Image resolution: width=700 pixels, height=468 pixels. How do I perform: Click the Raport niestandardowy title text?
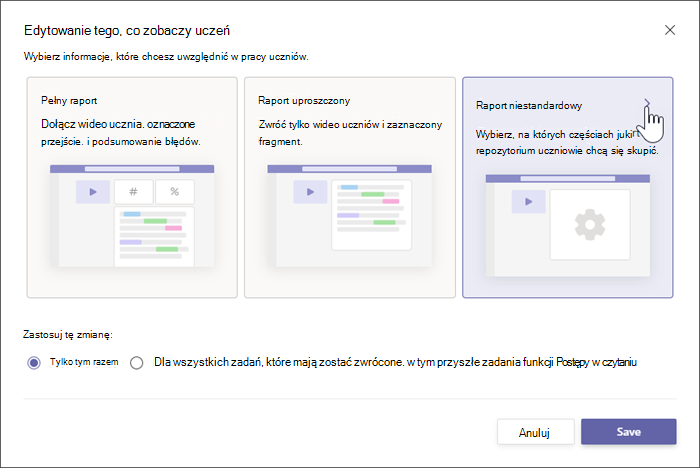529,106
